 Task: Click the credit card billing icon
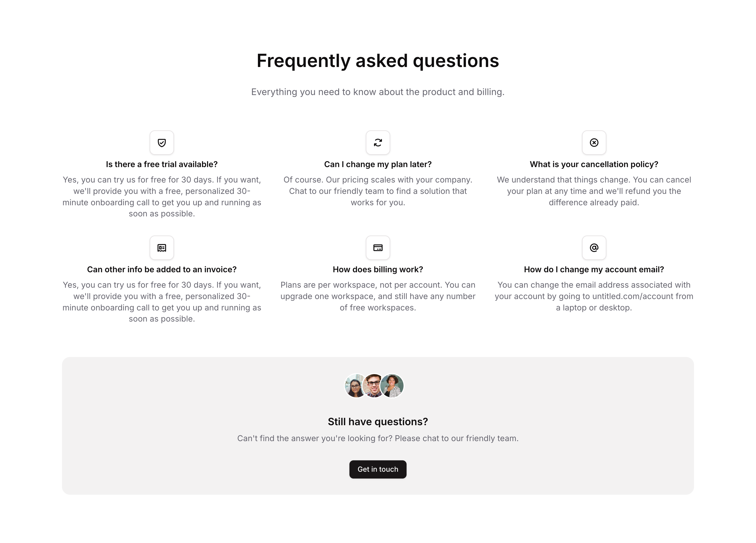click(x=378, y=248)
